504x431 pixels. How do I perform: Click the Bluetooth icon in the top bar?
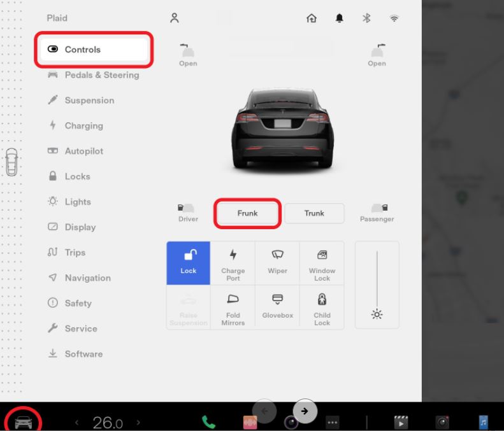click(366, 18)
